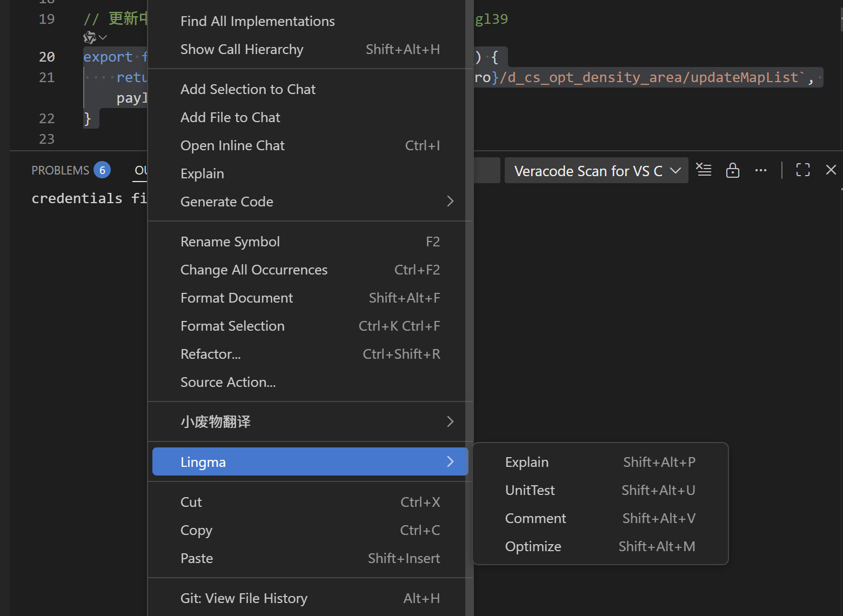Click the problems count badge showing 6
This screenshot has width=843, height=616.
tap(102, 170)
